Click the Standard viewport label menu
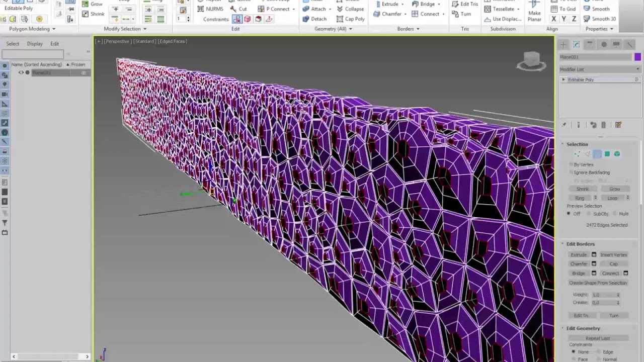Image resolution: width=644 pixels, height=362 pixels. [x=144, y=41]
